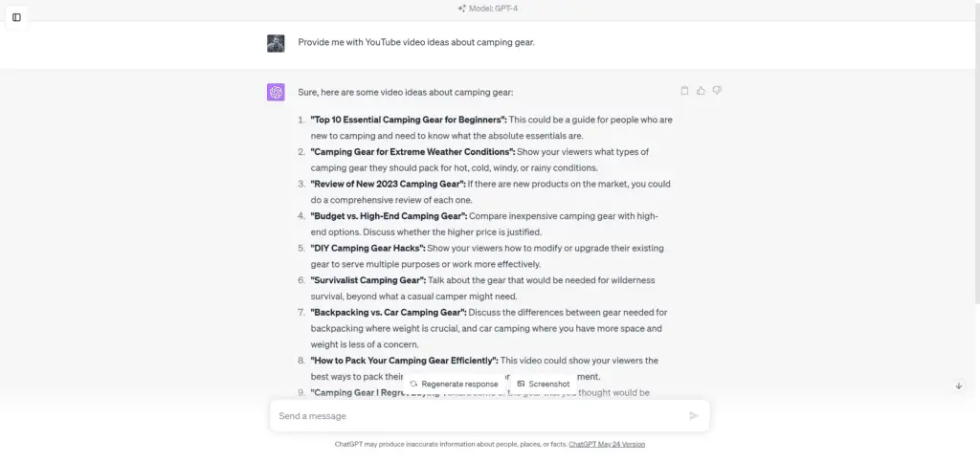The height and width of the screenshot is (462, 980).
Task: Click the user prompt about YouTube video ideas
Action: pos(416,43)
